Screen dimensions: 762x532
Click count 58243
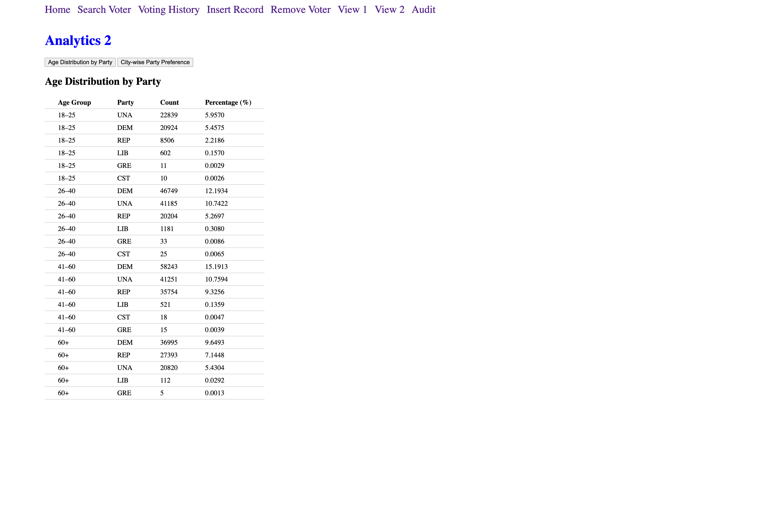pyautogui.click(x=169, y=266)
